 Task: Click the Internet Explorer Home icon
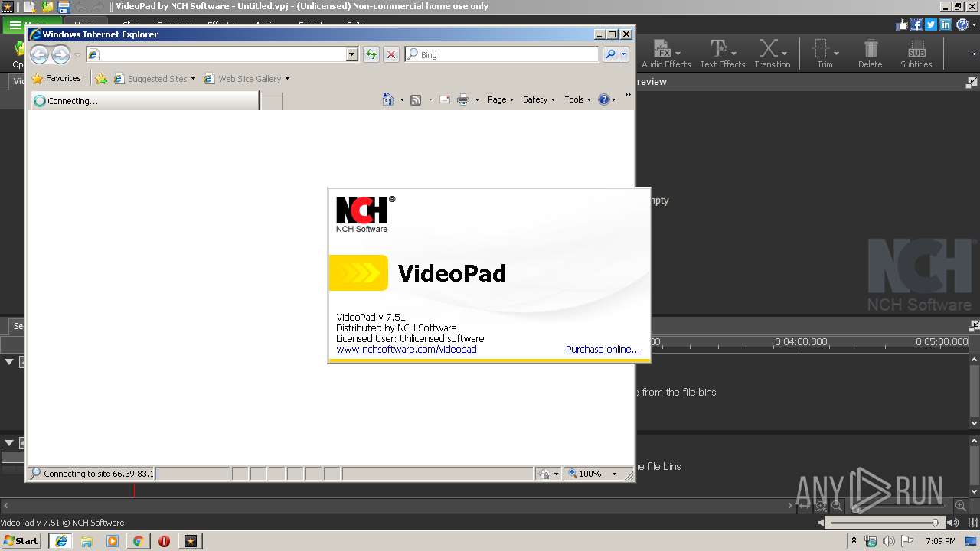coord(388,99)
